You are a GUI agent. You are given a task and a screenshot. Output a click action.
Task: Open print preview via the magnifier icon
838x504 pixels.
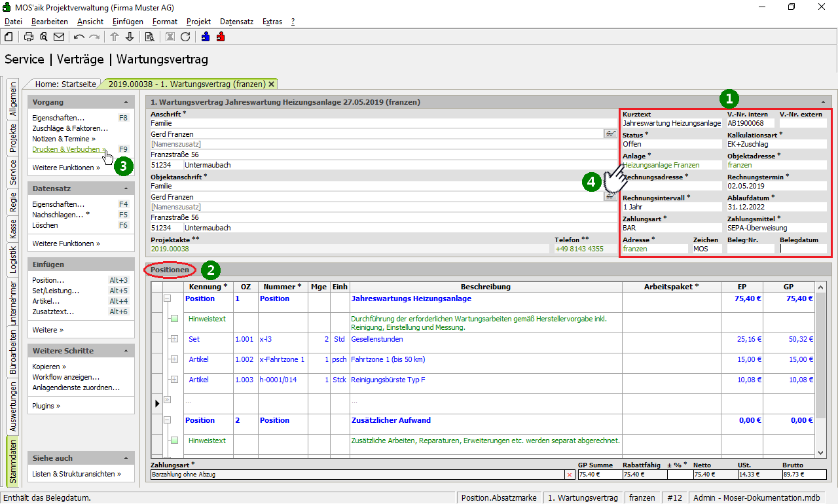[x=44, y=37]
